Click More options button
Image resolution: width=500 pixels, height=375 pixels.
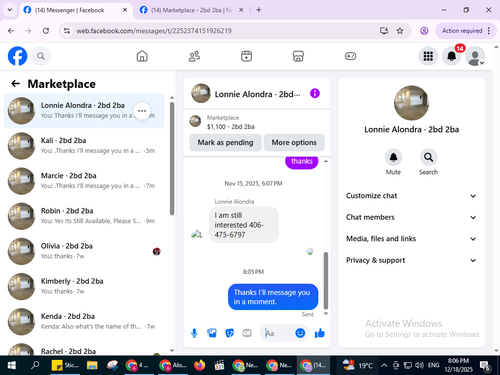pyautogui.click(x=294, y=143)
